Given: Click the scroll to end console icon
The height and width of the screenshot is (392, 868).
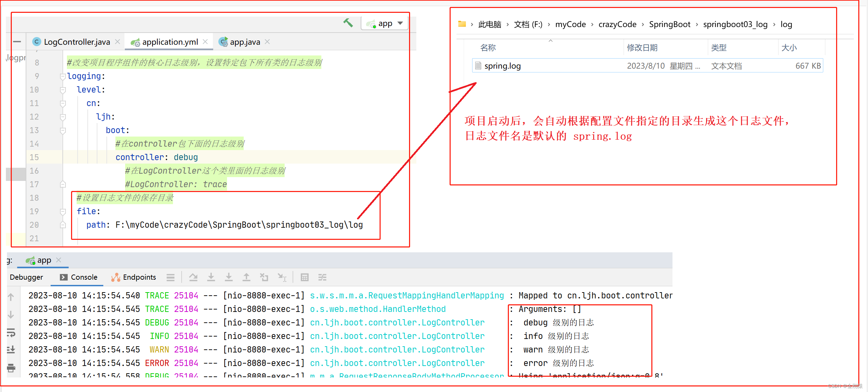Looking at the screenshot, I should [11, 349].
